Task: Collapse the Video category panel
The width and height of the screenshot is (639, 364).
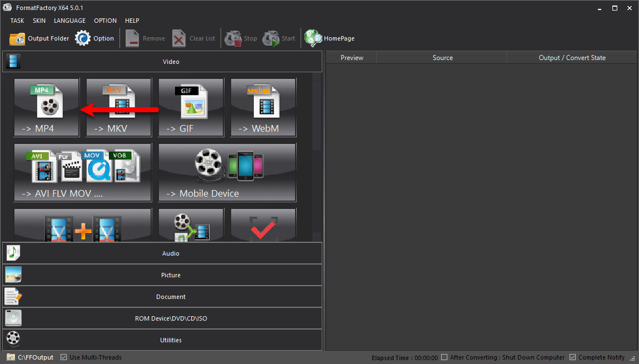Action: [162, 62]
